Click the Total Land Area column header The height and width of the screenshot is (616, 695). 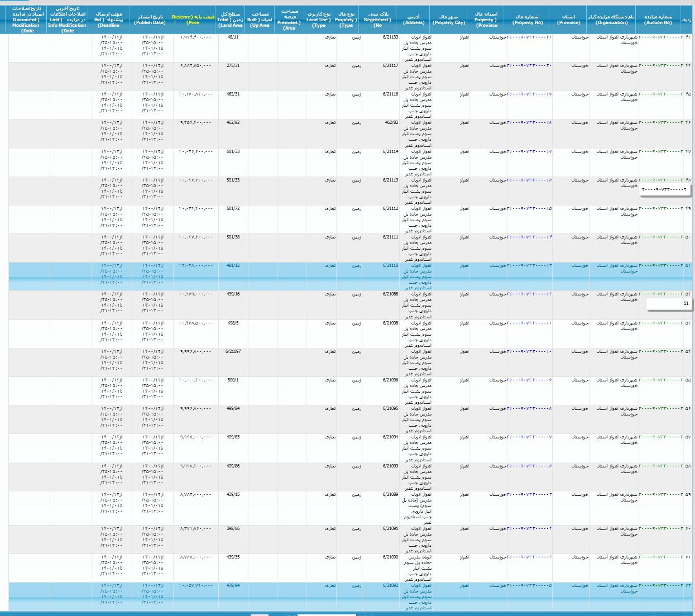[x=231, y=20]
